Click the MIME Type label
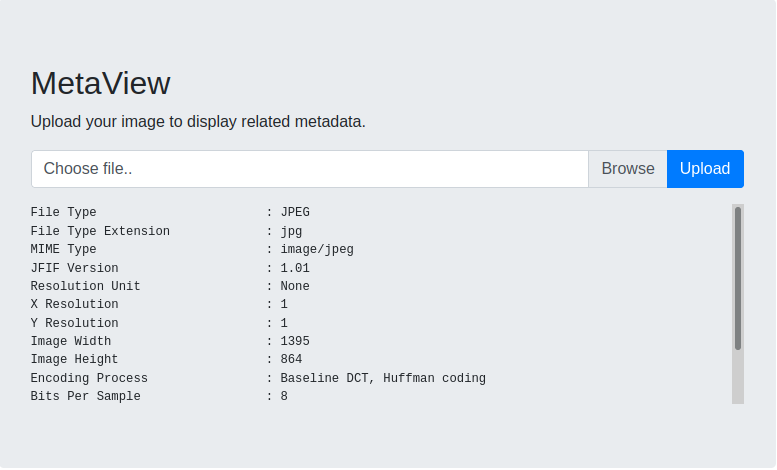The height and width of the screenshot is (470, 777). point(63,249)
